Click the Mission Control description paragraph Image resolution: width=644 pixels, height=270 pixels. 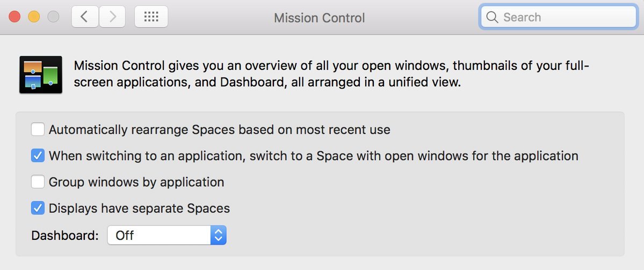click(x=331, y=75)
